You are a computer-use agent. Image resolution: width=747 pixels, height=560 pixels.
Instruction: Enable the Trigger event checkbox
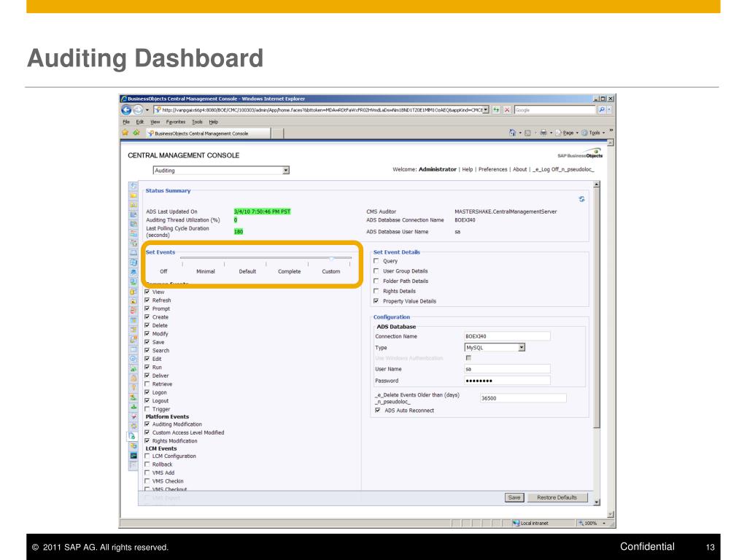coord(147,409)
